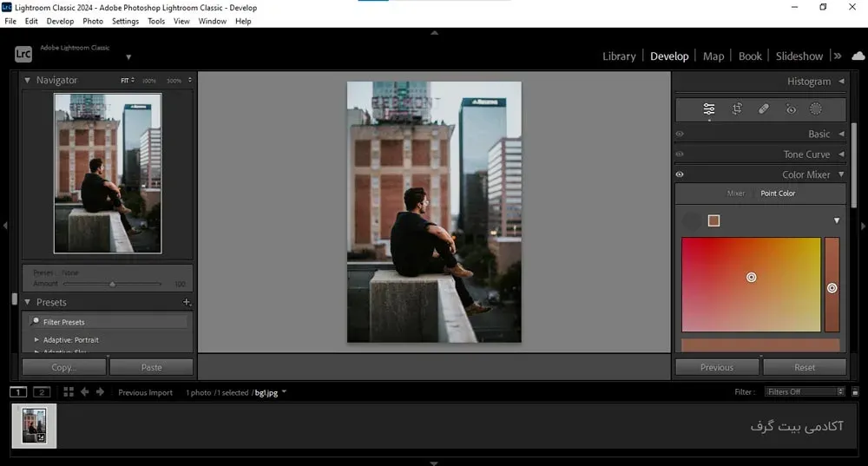
Task: Select the Crop overlay tool
Action: (x=737, y=109)
